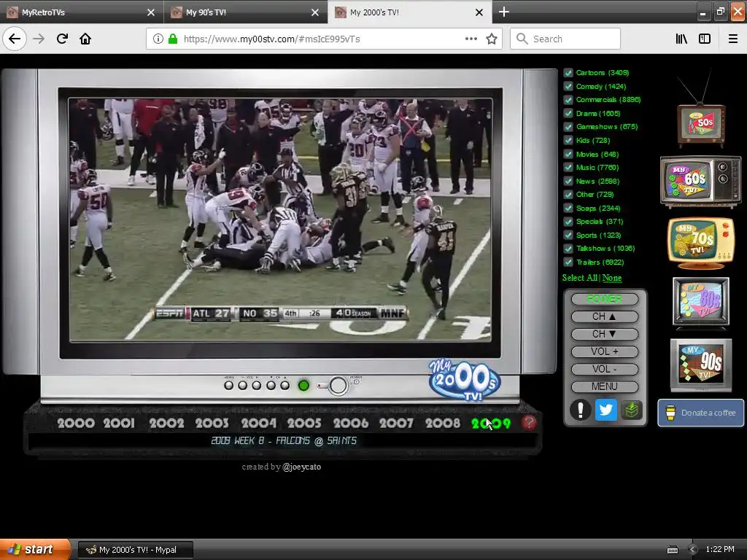Switch to the My 80s TV thumbnail
Screen dimensions: 747x560
(x=701, y=303)
